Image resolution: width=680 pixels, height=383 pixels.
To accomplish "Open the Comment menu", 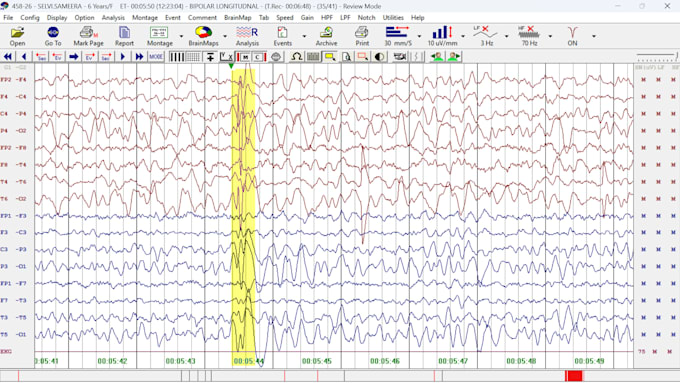I will 202,18.
